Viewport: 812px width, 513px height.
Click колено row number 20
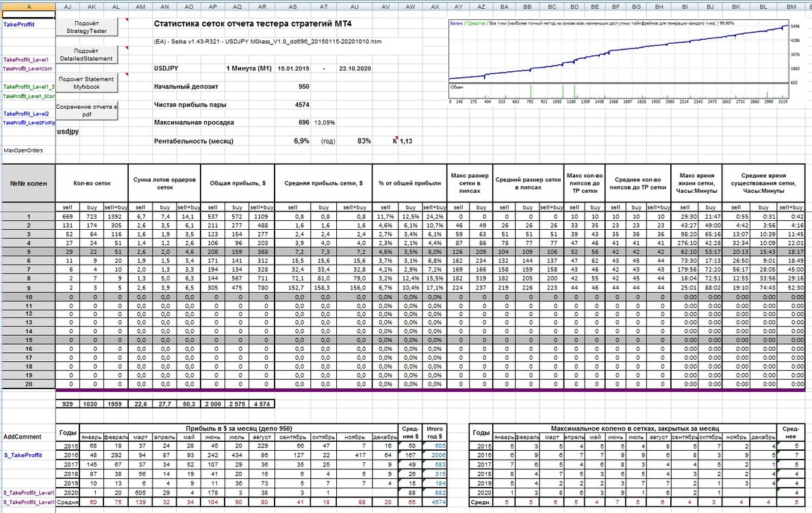point(29,384)
